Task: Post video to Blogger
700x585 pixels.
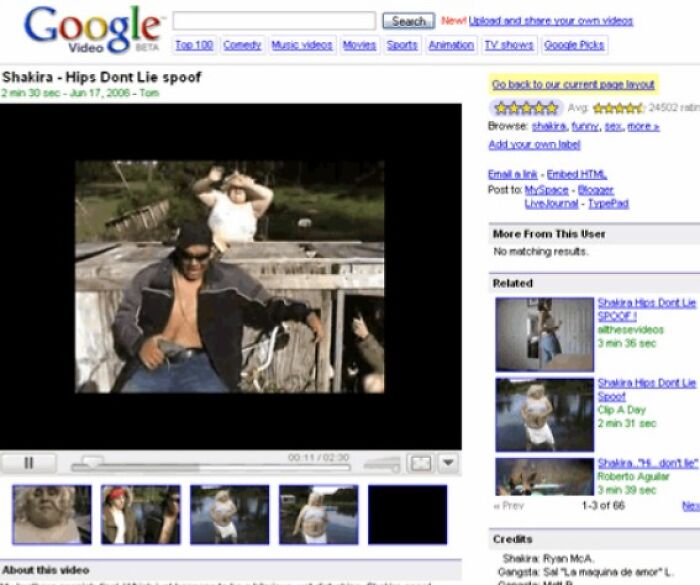Action: coord(596,190)
